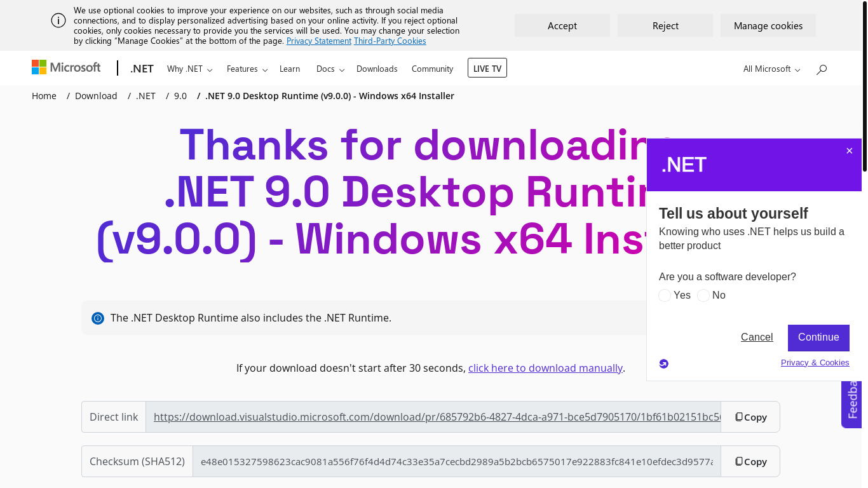The image size is (868, 488).
Task: Open the Docs dropdown menu
Action: pyautogui.click(x=330, y=69)
